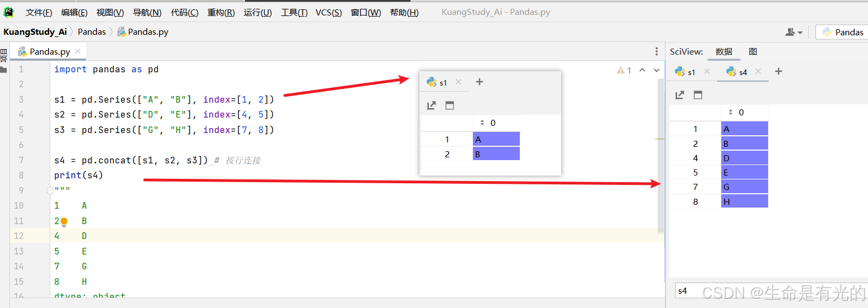The width and height of the screenshot is (868, 308).
Task: Click cell B in floating s1 panel
Action: click(496, 154)
